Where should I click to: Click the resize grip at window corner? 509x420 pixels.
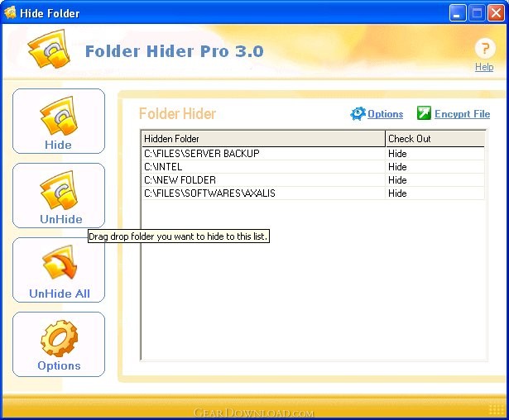click(497, 409)
